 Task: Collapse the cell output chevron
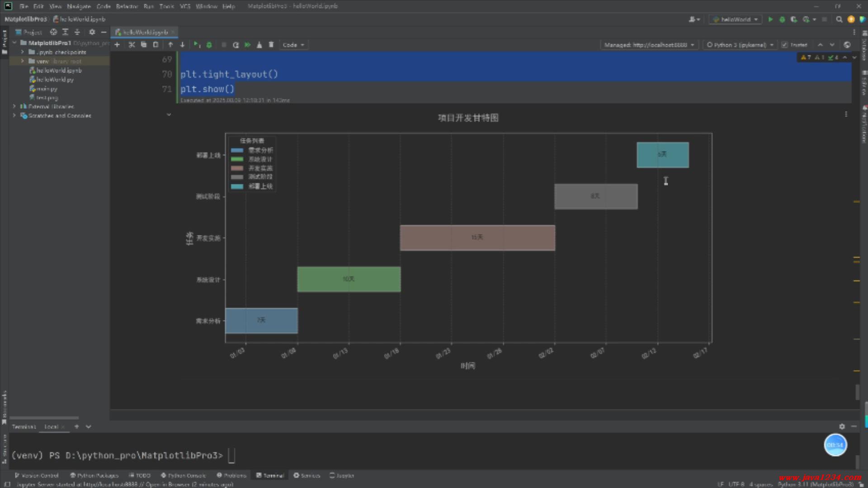coord(169,115)
